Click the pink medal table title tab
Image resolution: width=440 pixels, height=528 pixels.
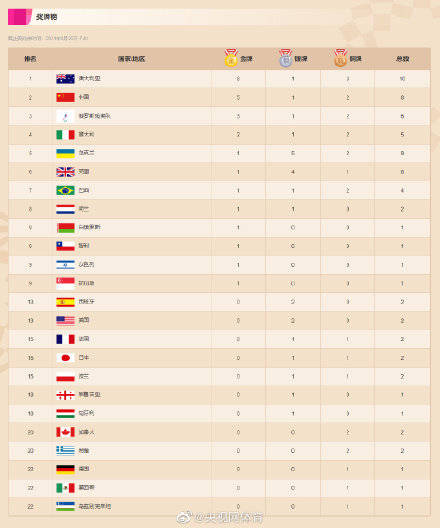tap(20, 17)
